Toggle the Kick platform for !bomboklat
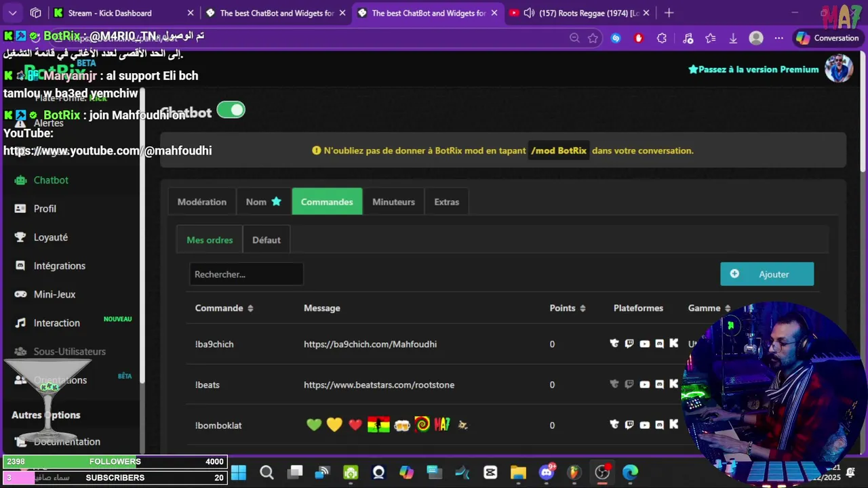This screenshot has height=488, width=868. coord(673,425)
